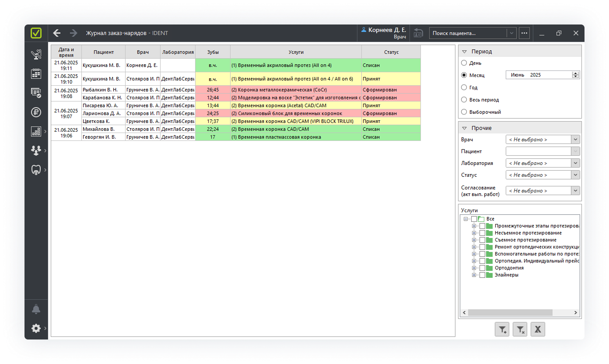Open the ruble finance sidebar icon
The width and height of the screenshot is (609, 364).
point(36,112)
